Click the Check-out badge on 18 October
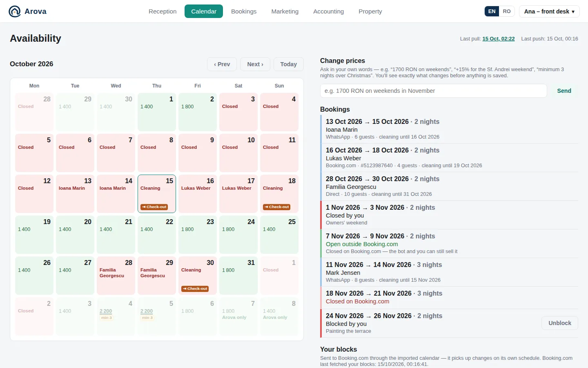The height and width of the screenshot is (368, 588). [x=276, y=207]
